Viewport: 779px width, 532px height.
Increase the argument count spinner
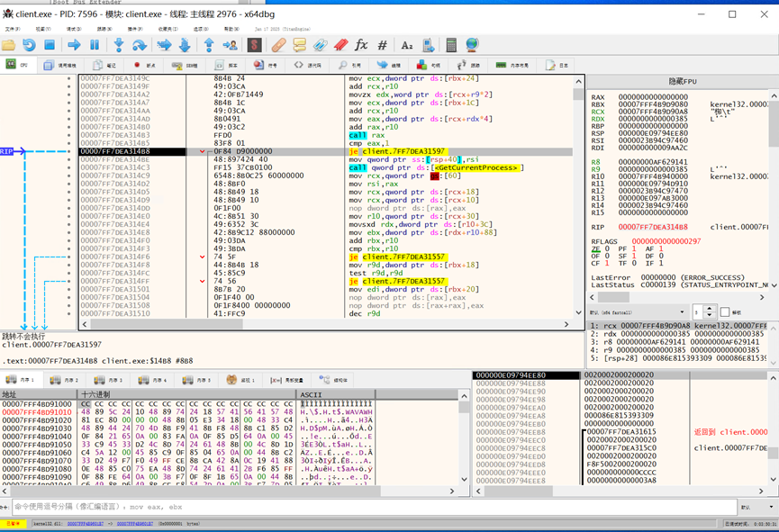(711, 309)
